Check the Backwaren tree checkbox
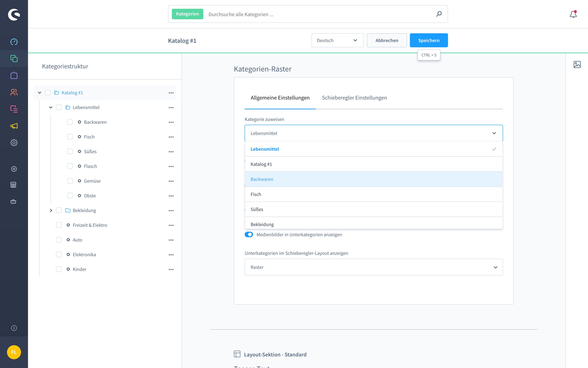Viewport: 588px width, 368px height. 70,122
